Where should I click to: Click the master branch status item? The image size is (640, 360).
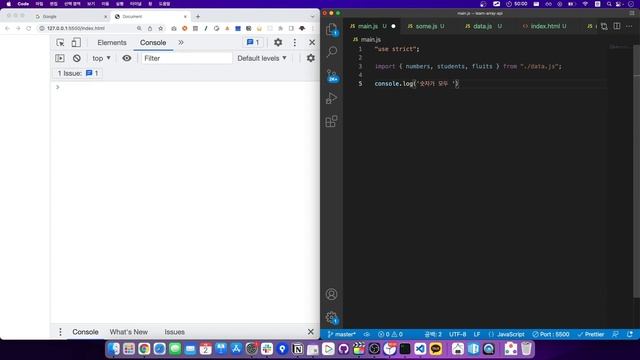(342, 334)
